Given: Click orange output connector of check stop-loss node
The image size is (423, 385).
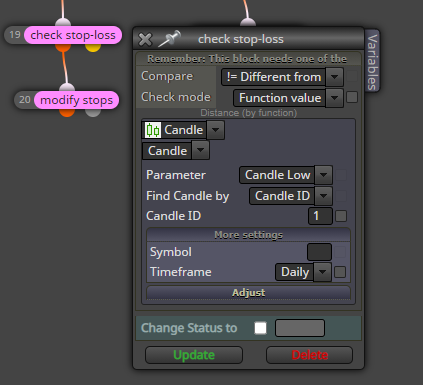Looking at the screenshot, I should [x=63, y=47].
